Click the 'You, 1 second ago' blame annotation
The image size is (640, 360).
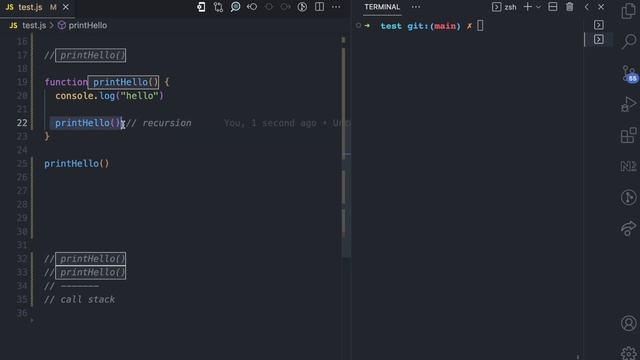[270, 123]
